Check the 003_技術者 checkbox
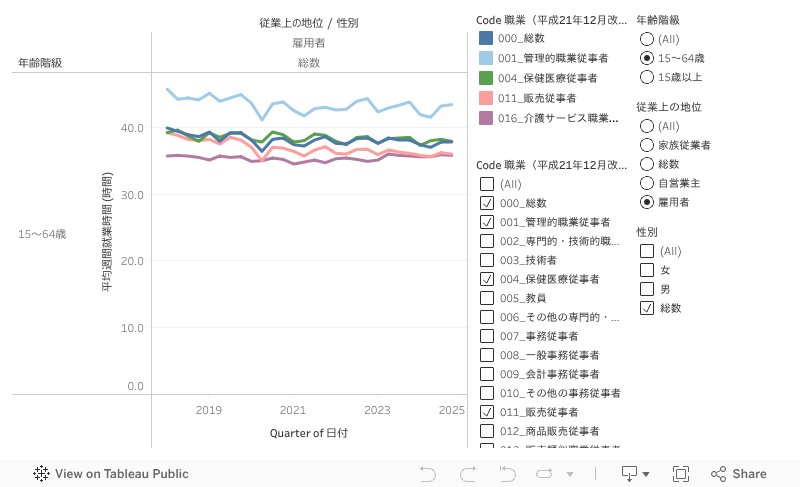The image size is (800, 487). point(487,260)
